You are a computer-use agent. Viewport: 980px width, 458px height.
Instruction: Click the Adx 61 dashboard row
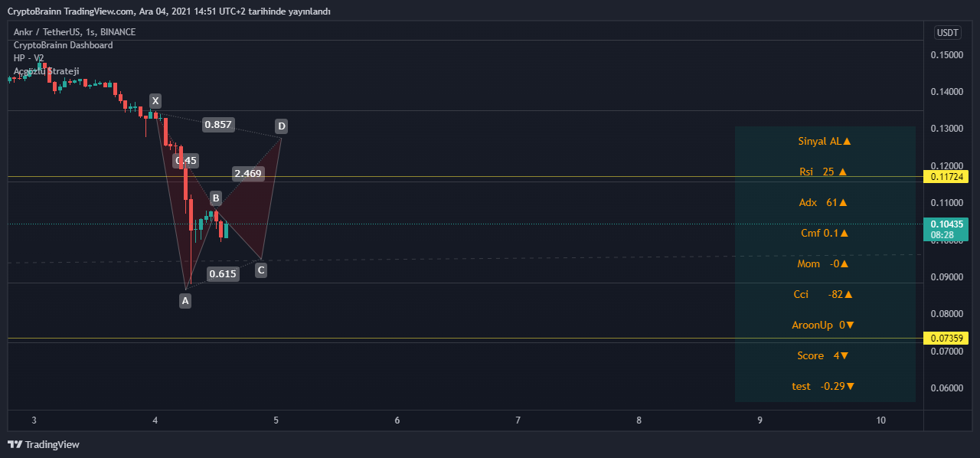click(x=824, y=202)
